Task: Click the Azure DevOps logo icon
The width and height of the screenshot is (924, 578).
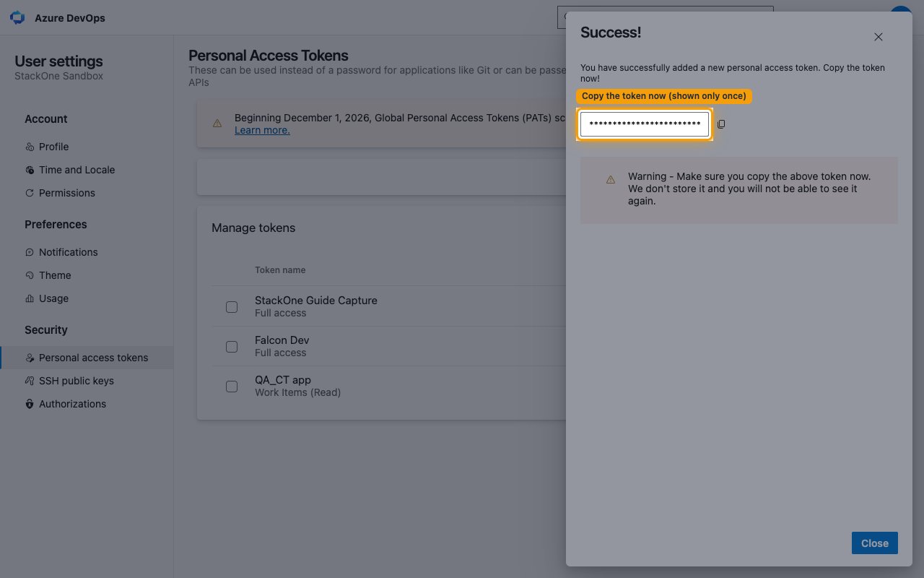Action: [17, 17]
